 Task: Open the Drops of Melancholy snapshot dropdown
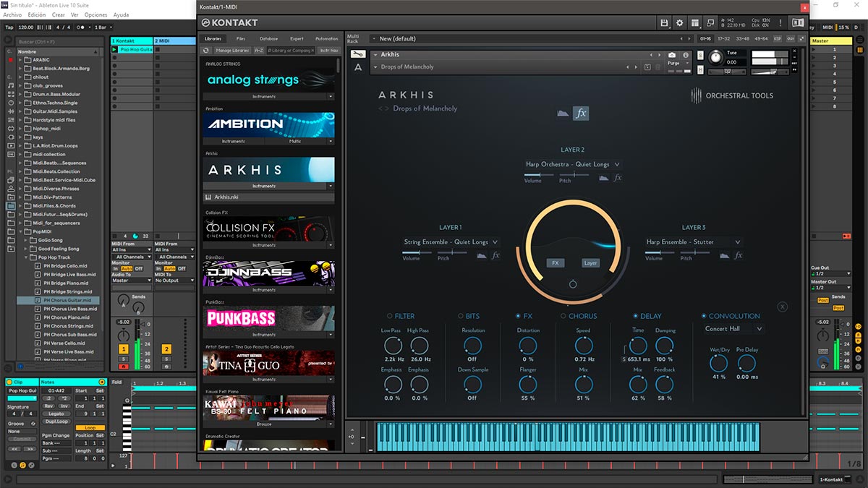tap(375, 67)
